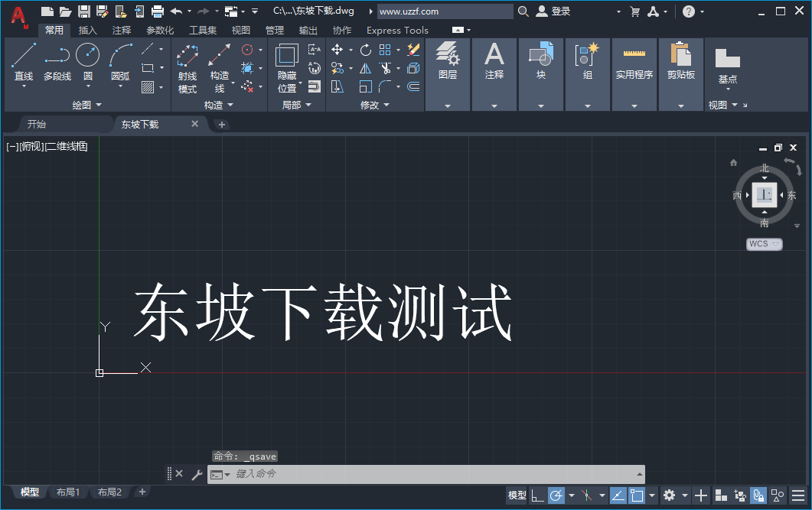Viewport: 812px width, 510px height.
Task: Click the Open file folder icon
Action: (65, 11)
